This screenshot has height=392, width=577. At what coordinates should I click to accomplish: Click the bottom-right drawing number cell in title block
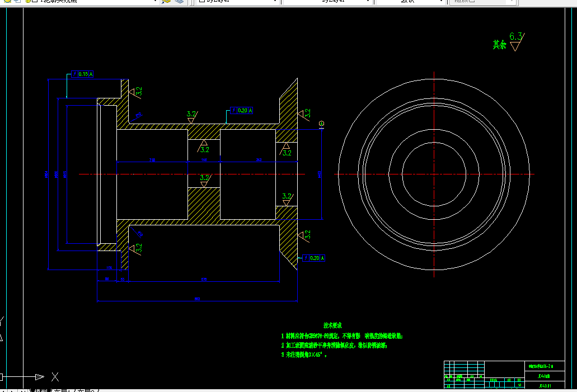tap(544, 386)
